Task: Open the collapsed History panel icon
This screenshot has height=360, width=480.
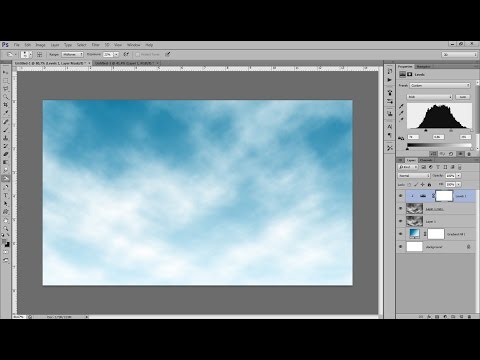Action: click(390, 71)
